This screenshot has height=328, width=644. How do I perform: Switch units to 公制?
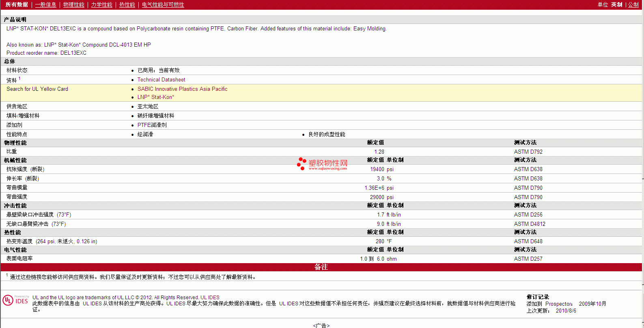(633, 5)
